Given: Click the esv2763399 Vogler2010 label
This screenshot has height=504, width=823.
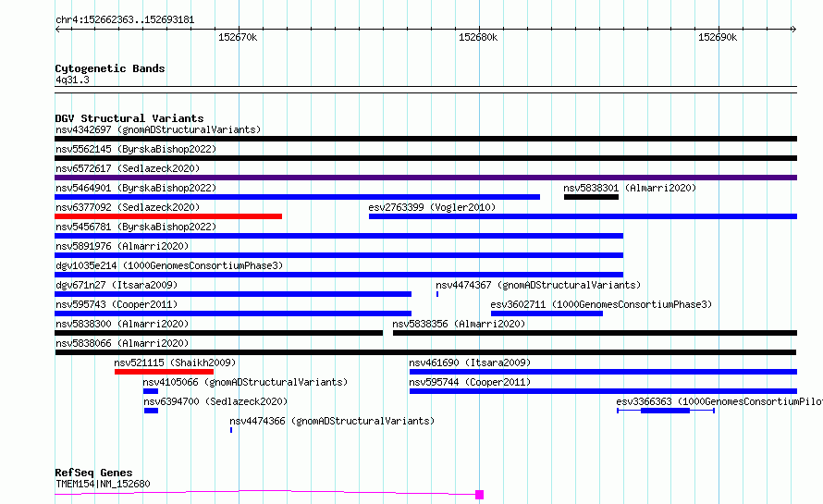Looking at the screenshot, I should point(432,207).
